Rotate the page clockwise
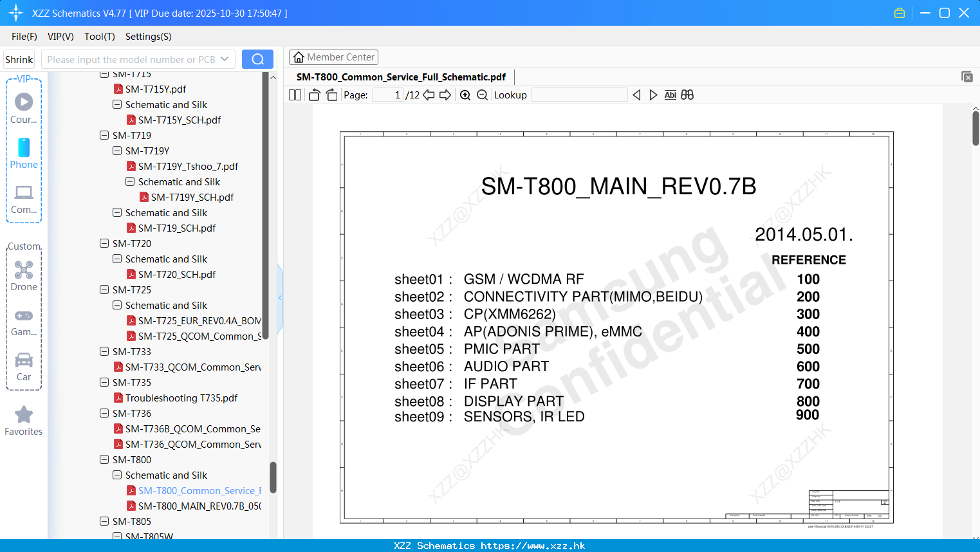 (x=332, y=95)
